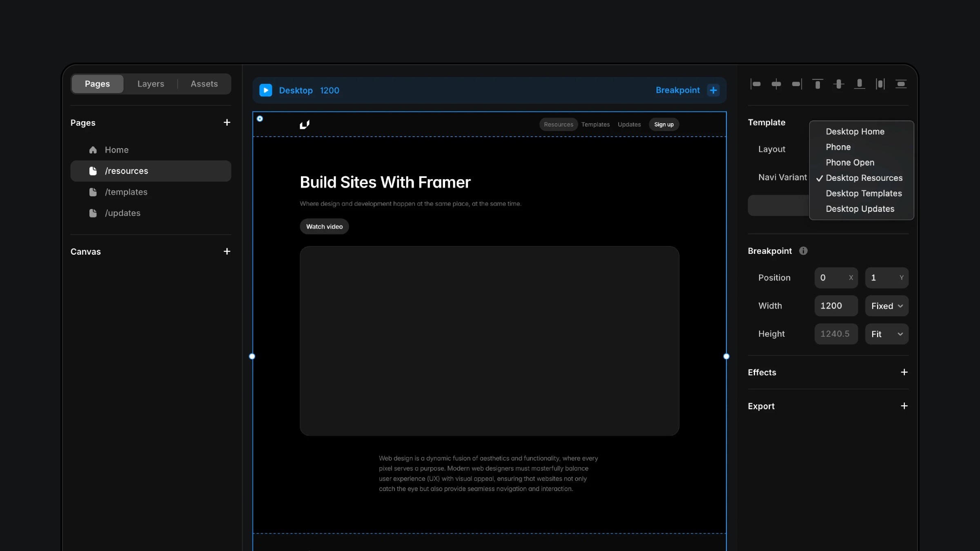Click the Sign up button
Viewport: 980px width, 551px height.
point(664,124)
